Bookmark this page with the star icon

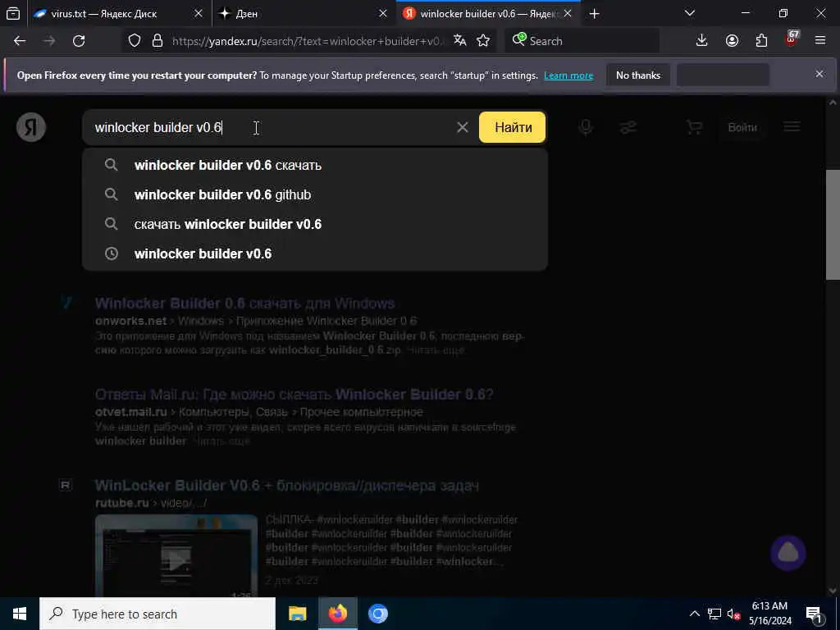pos(483,41)
